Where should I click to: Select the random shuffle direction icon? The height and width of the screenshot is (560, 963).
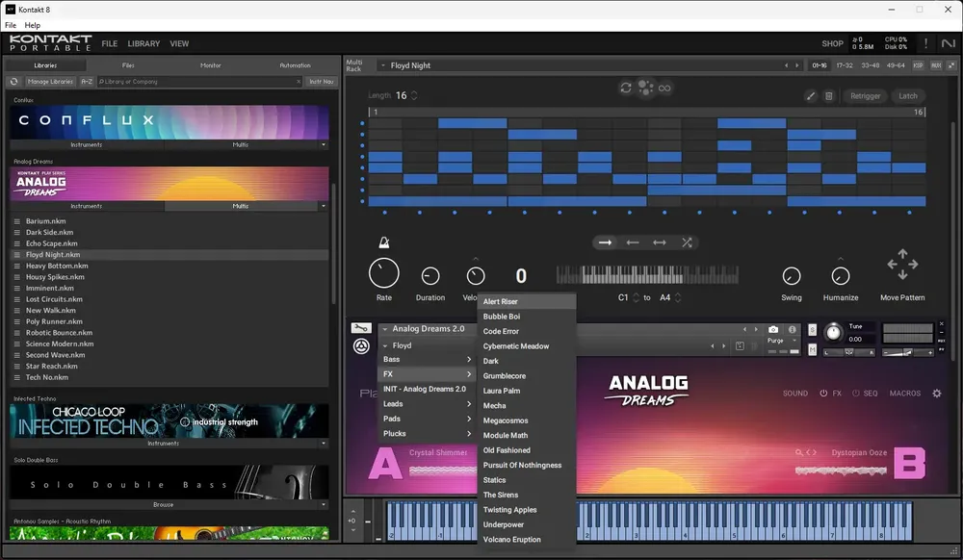click(x=687, y=242)
